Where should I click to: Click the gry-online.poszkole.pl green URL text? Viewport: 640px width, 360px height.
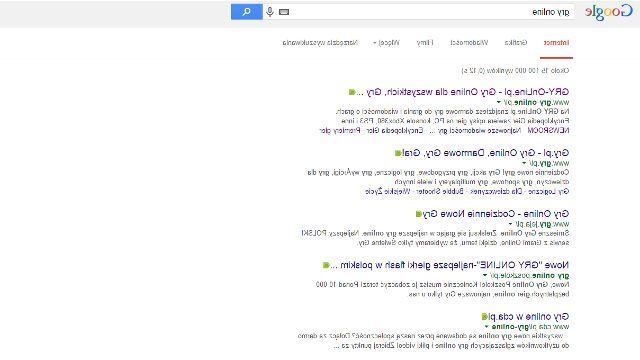click(529, 276)
